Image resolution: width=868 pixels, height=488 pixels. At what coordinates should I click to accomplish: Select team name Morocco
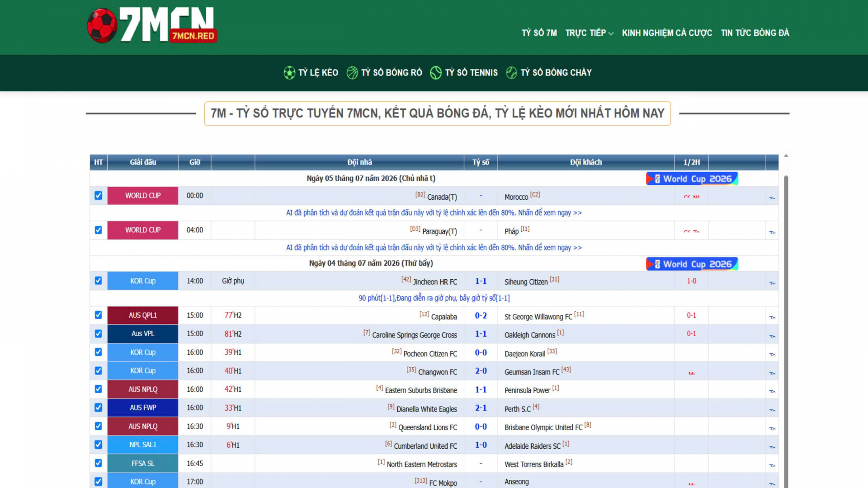[516, 197]
